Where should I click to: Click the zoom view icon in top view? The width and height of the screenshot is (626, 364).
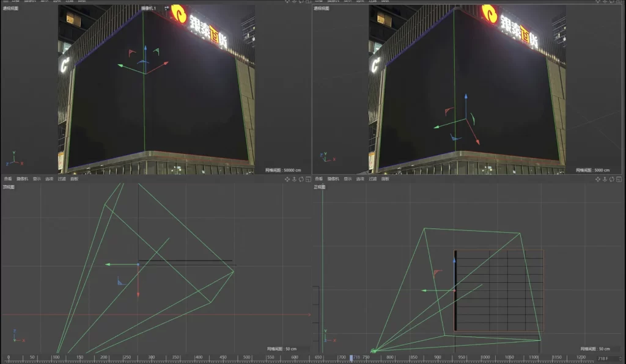(294, 180)
